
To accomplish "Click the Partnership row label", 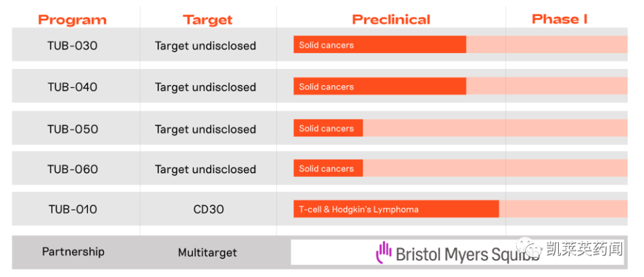I will click(x=73, y=252).
